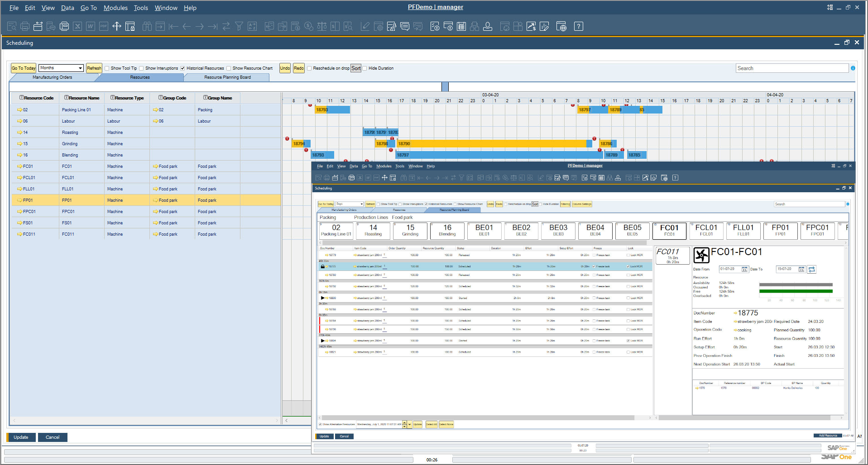The image size is (868, 465).
Task: Tick the Hide Duration checkbox
Action: (x=364, y=68)
